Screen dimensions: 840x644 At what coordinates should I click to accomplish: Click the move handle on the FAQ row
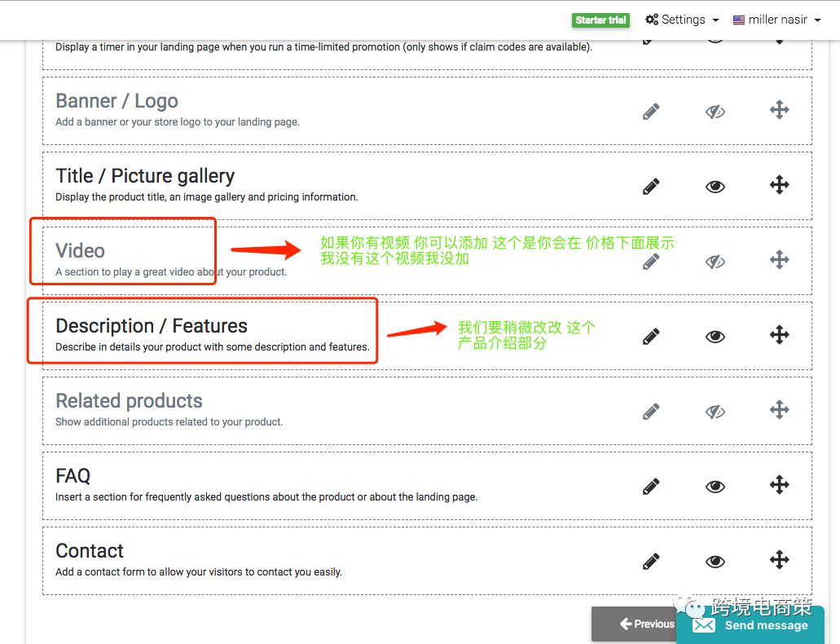pos(780,485)
